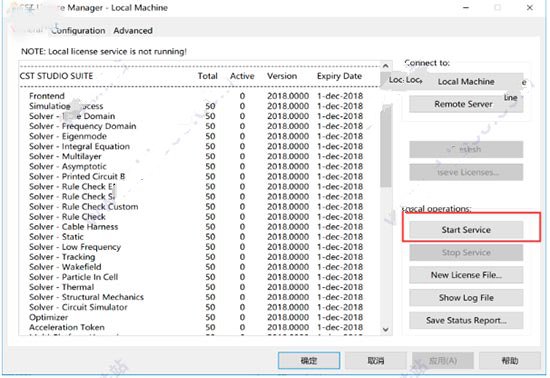Select Solver - Static row
550x378 pixels.
point(196,237)
